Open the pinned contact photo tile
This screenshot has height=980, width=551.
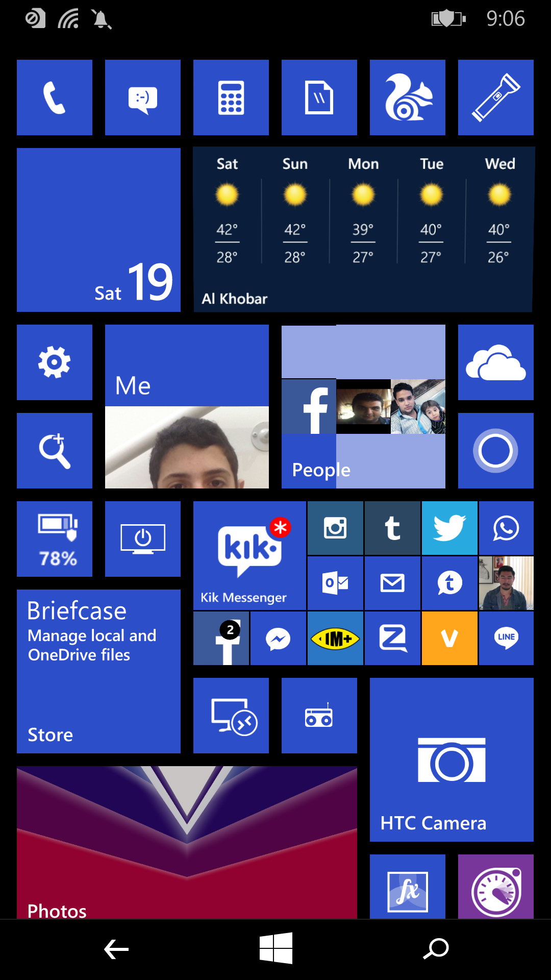pyautogui.click(x=506, y=583)
